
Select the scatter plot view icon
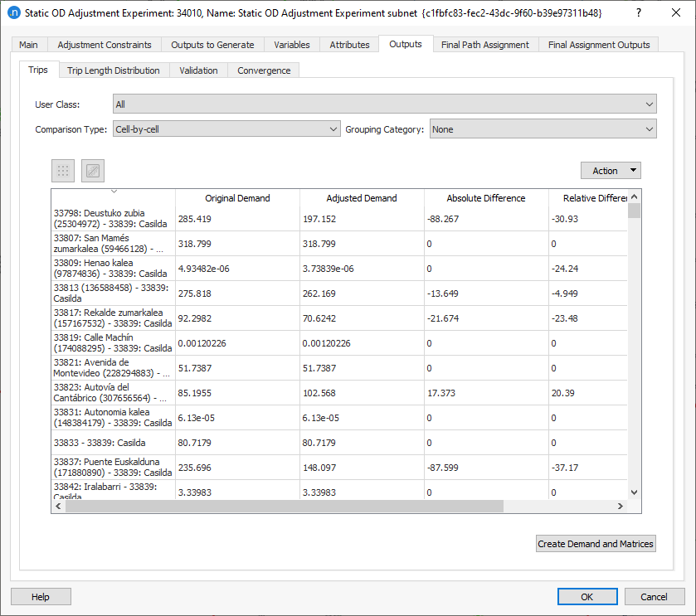click(x=92, y=171)
